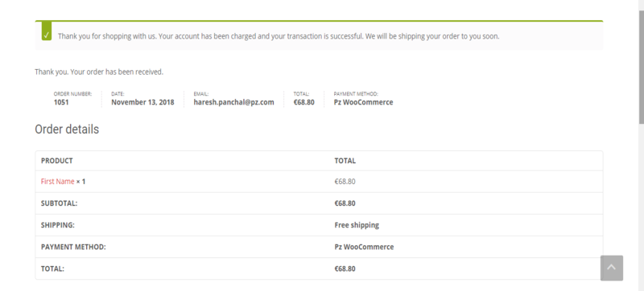Select the order number 1051
Image resolution: width=644 pixels, height=291 pixels.
click(x=61, y=102)
